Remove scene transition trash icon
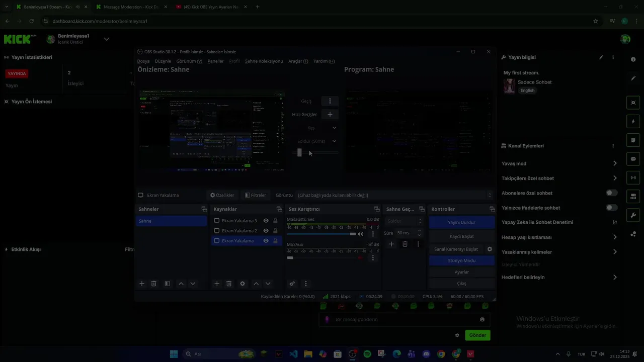Screen dimensions: 644x362 point(405,244)
